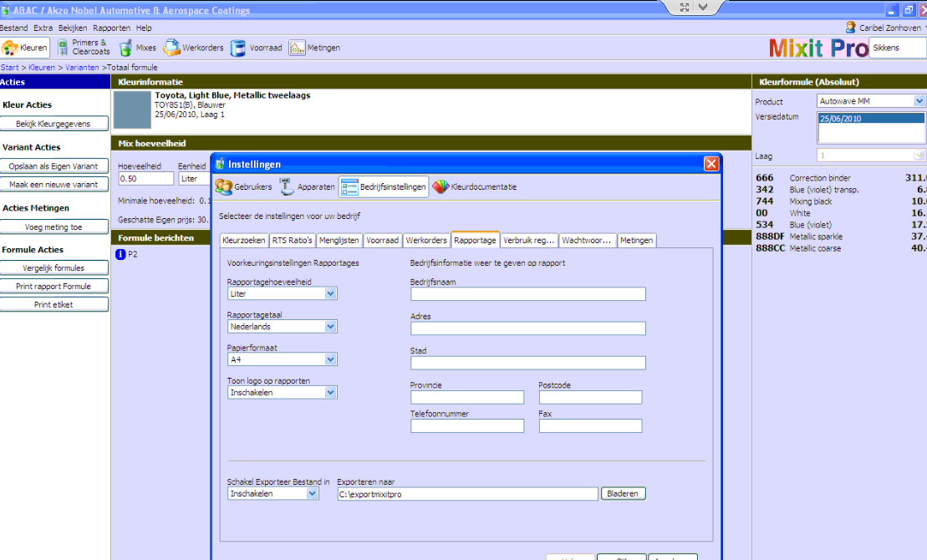The height and width of the screenshot is (560, 927).
Task: Open the Mixes paint can icon
Action: tap(125, 48)
